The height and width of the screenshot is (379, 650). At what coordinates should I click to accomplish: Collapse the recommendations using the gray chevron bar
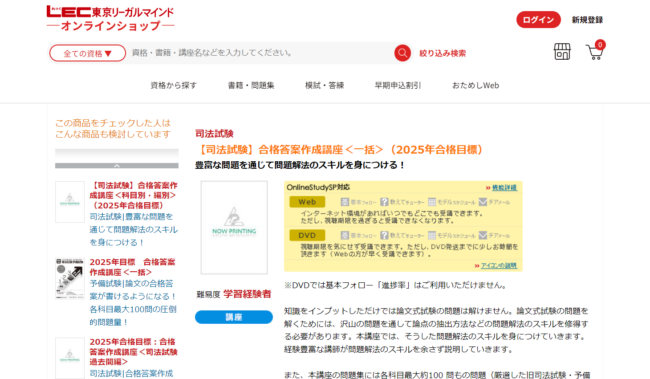coord(117,165)
